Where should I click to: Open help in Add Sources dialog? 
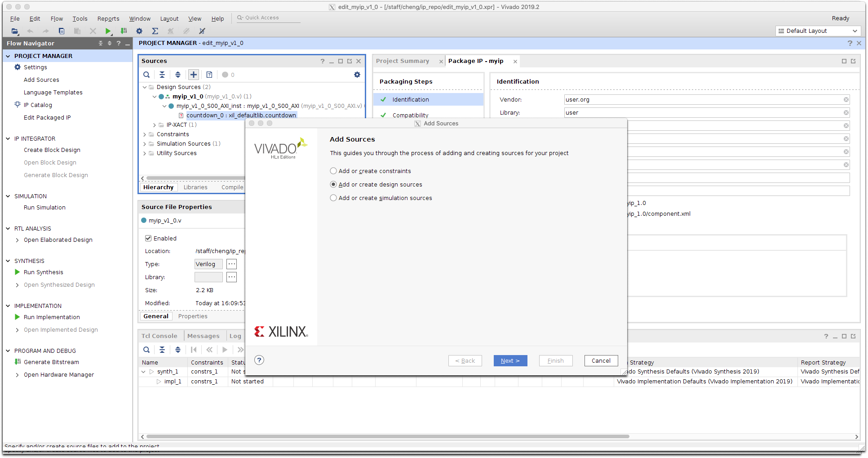point(259,360)
